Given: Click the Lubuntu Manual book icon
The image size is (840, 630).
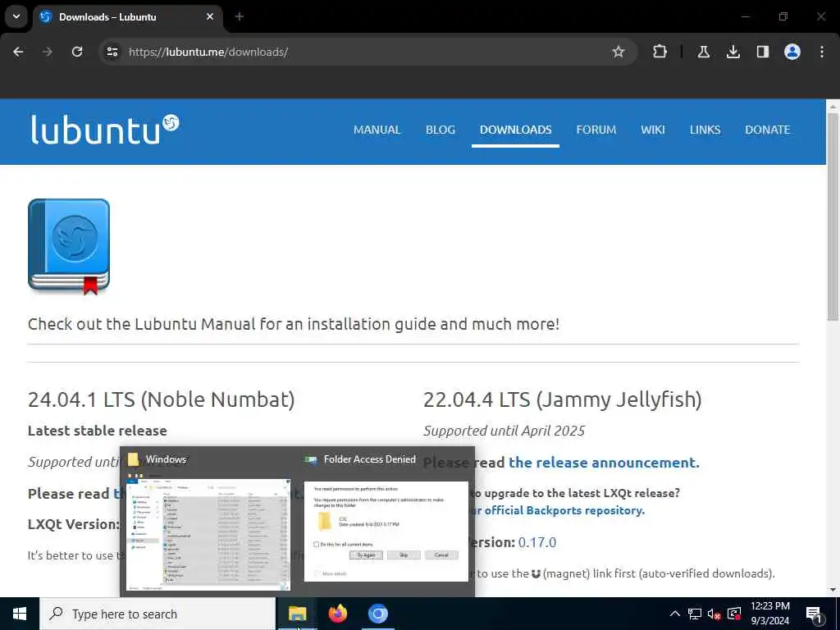Looking at the screenshot, I should point(69,246).
